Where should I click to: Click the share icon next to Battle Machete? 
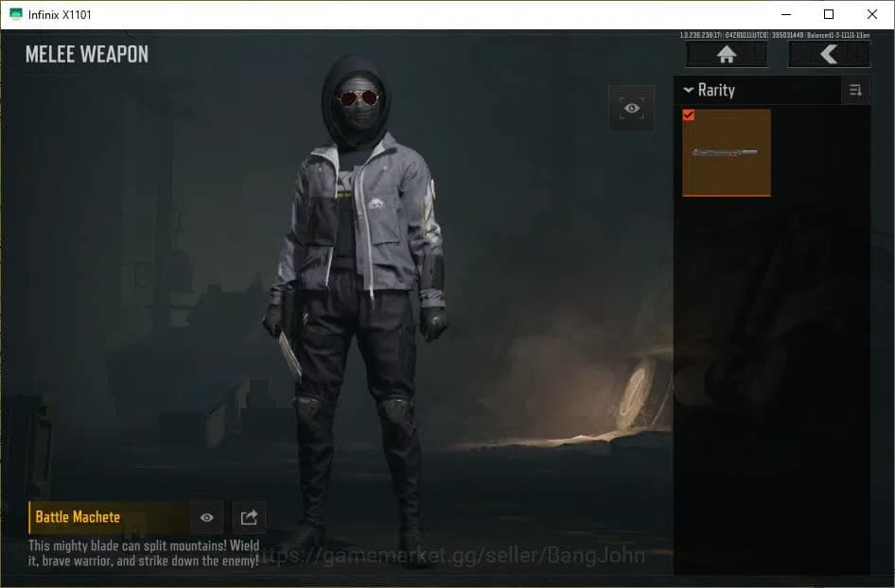pos(249,516)
